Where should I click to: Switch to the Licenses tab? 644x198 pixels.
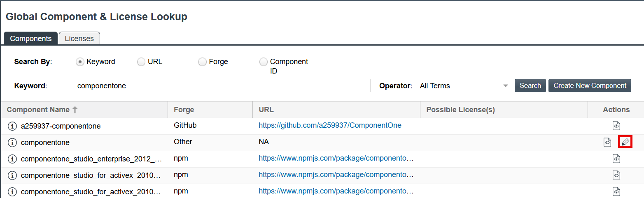[79, 38]
